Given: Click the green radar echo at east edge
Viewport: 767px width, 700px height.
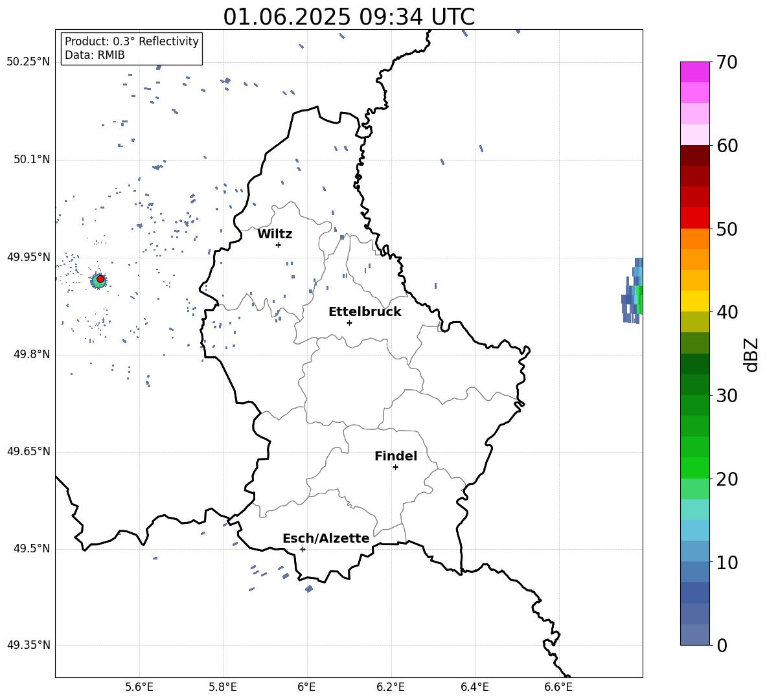Looking at the screenshot, I should point(640,299).
